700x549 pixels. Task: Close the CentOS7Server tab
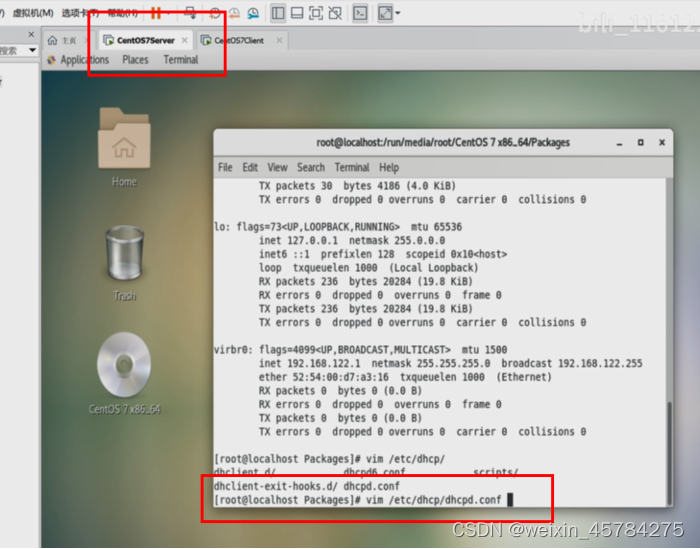pos(184,40)
